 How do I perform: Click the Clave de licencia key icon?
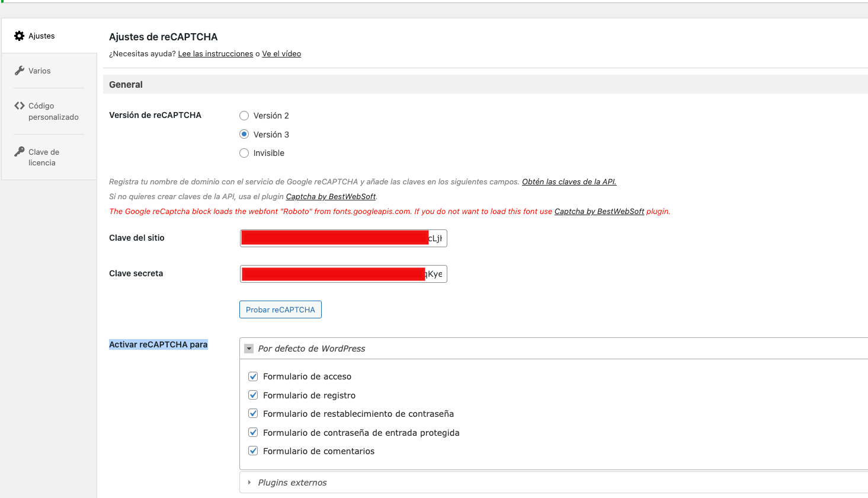19,152
